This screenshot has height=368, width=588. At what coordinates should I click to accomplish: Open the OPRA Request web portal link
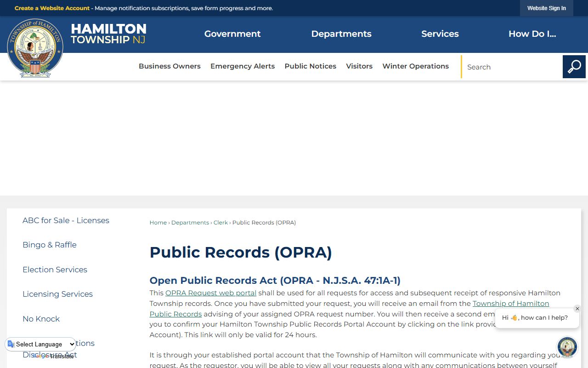(211, 293)
